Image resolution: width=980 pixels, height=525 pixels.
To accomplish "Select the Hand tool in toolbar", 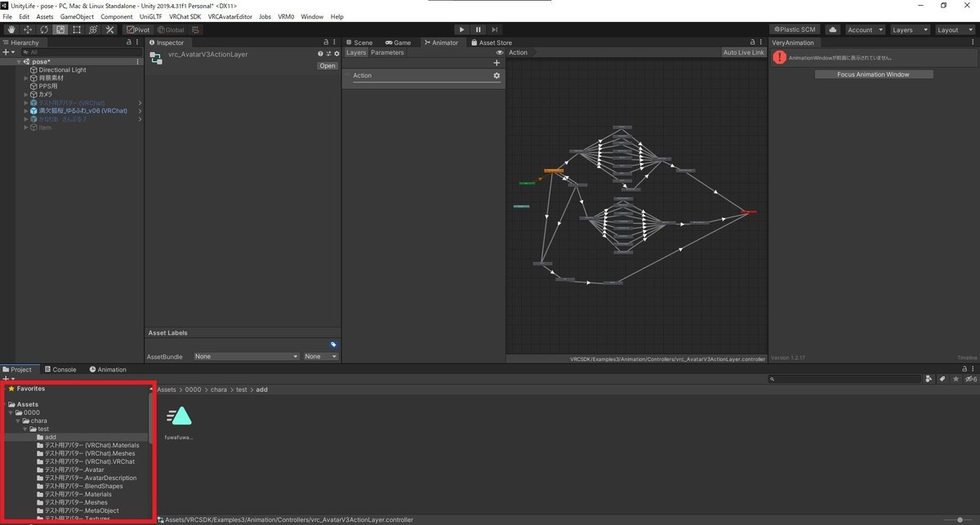I will [x=12, y=29].
